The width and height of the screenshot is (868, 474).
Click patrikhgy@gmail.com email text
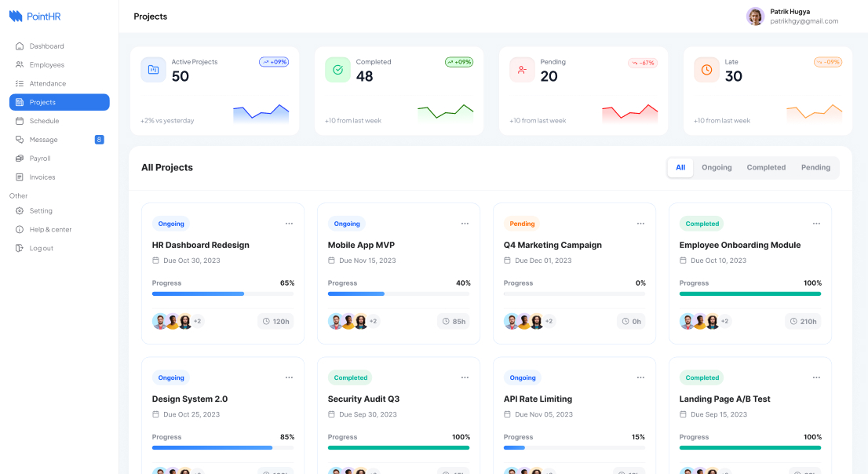[x=804, y=22]
